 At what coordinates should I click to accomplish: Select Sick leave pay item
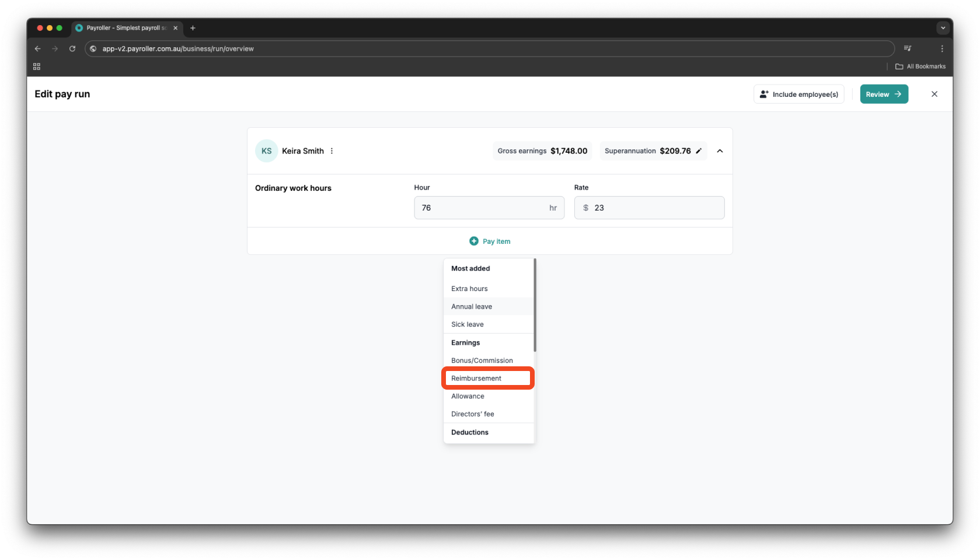coord(467,324)
